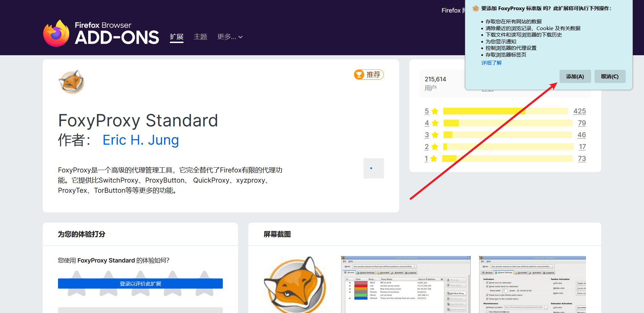The height and width of the screenshot is (313, 644).
Task: Open author Eric H. Jung's page
Action: 141,140
